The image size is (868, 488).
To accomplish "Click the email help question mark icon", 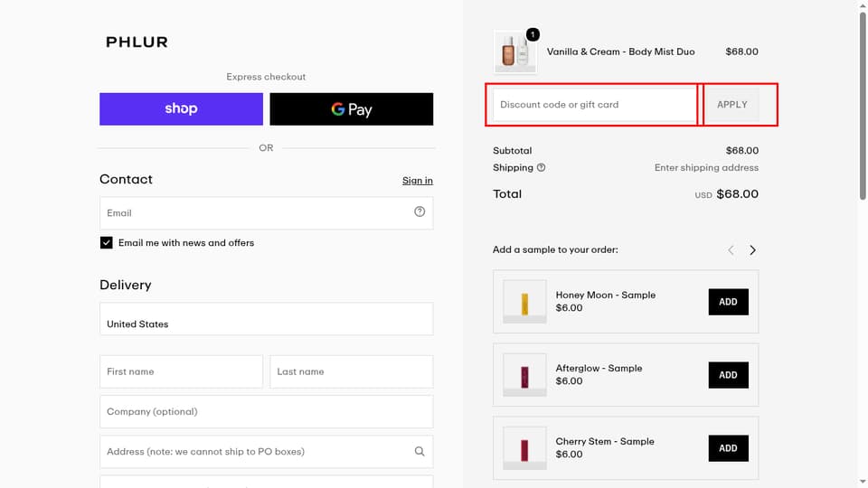I will (420, 211).
